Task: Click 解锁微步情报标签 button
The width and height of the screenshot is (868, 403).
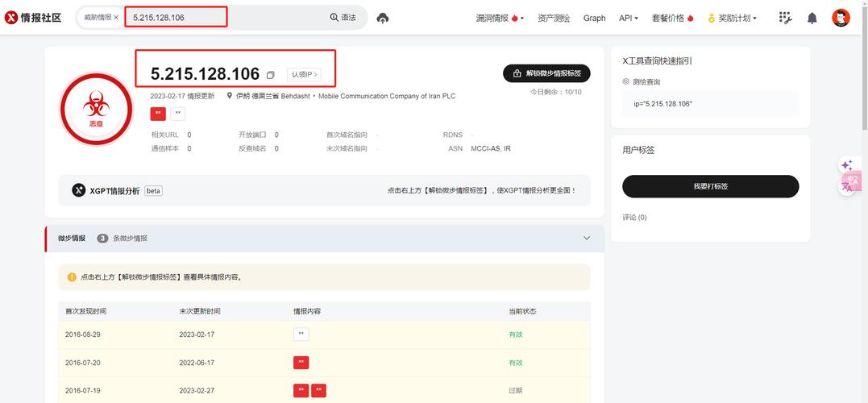Action: [x=546, y=73]
